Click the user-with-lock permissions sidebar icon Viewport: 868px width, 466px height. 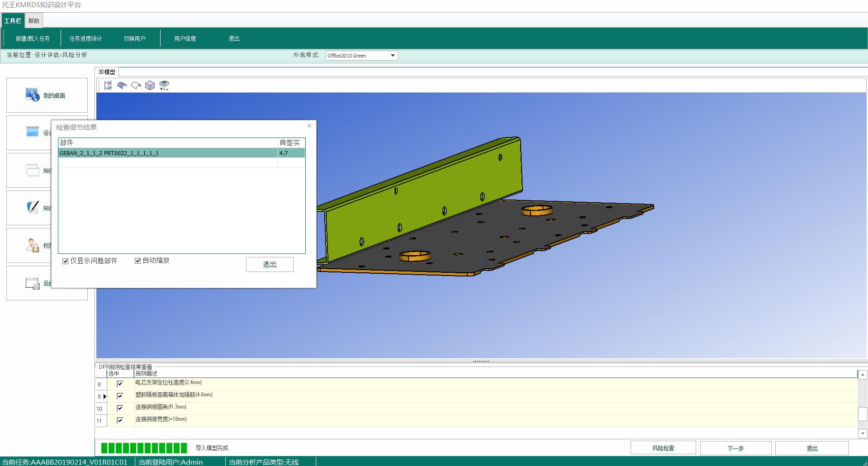tap(32, 245)
